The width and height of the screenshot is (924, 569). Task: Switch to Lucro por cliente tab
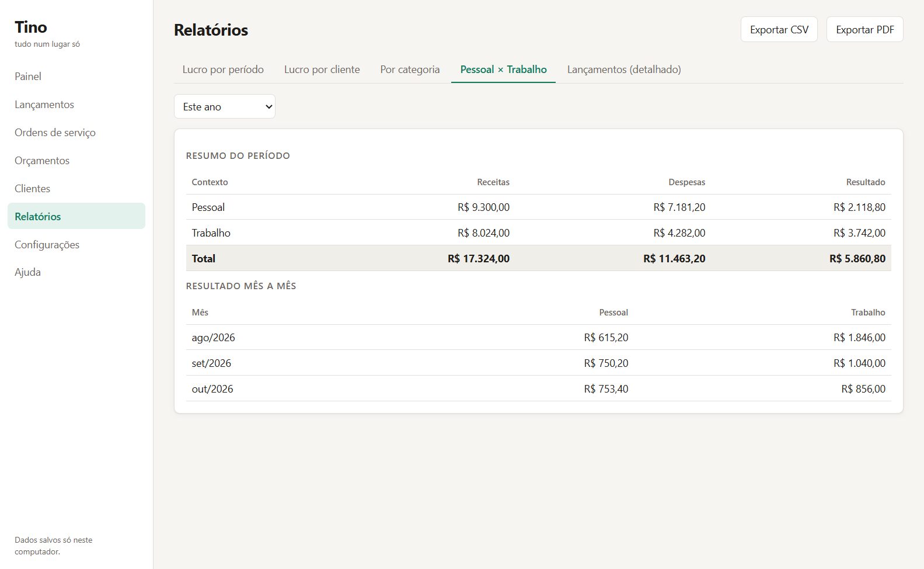[x=322, y=70]
